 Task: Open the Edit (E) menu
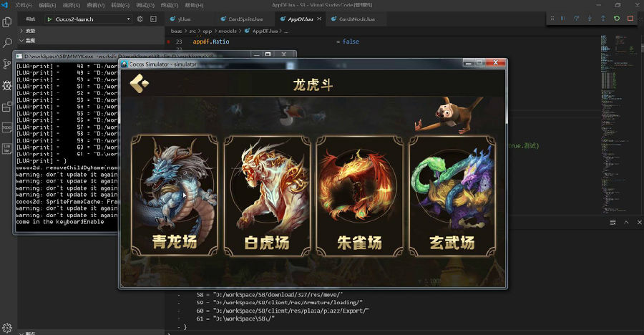(x=47, y=5)
